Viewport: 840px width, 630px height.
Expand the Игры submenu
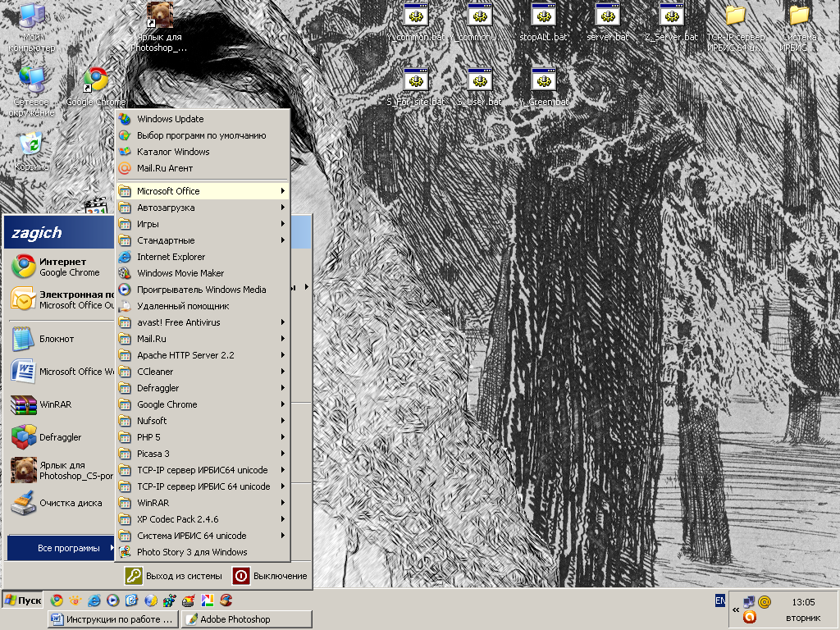point(203,224)
